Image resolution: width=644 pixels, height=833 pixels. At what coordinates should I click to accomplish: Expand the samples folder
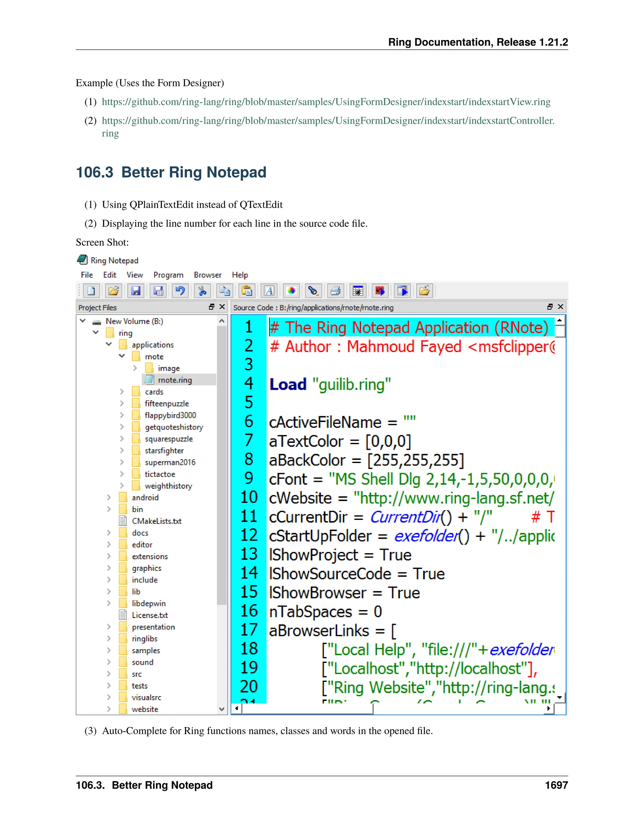click(x=109, y=650)
